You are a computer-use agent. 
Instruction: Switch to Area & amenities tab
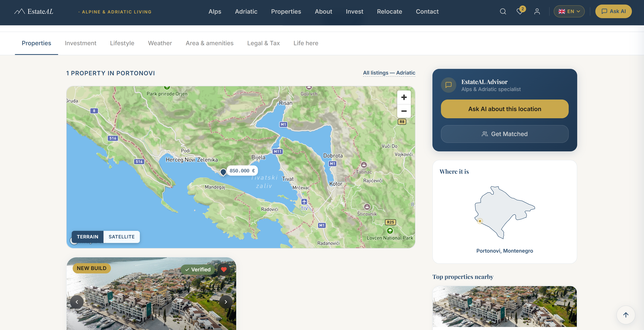pyautogui.click(x=209, y=43)
